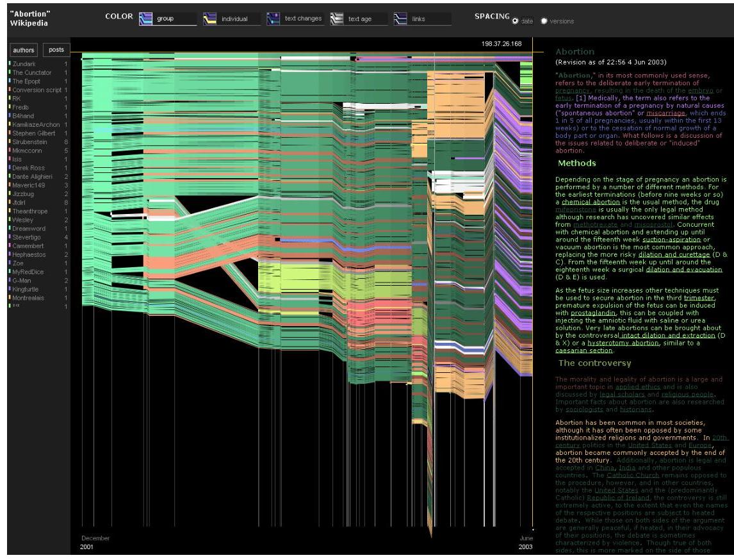Viewport: 734px width, 560px height.
Task: Click the individual color mode icon
Action: pos(209,19)
